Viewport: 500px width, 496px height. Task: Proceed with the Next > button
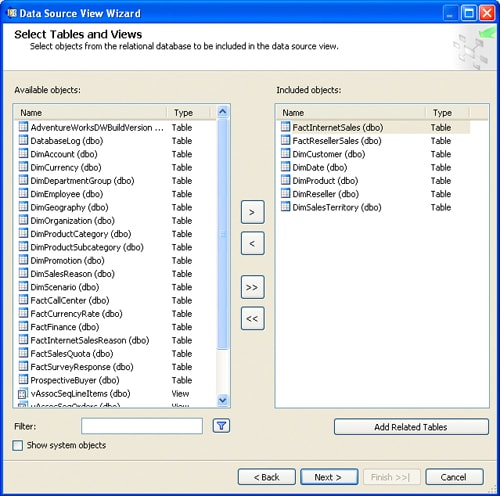329,477
